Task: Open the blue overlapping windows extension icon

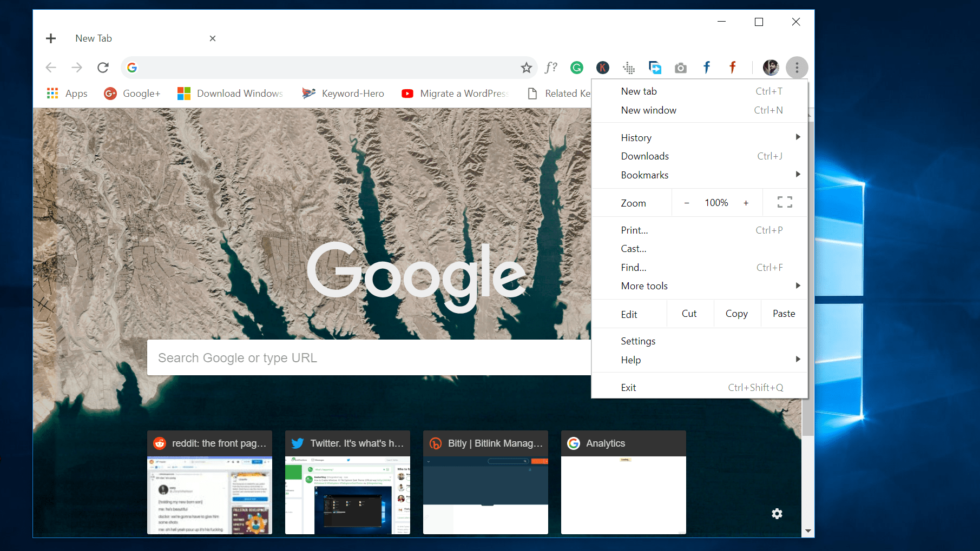Action: pos(655,68)
